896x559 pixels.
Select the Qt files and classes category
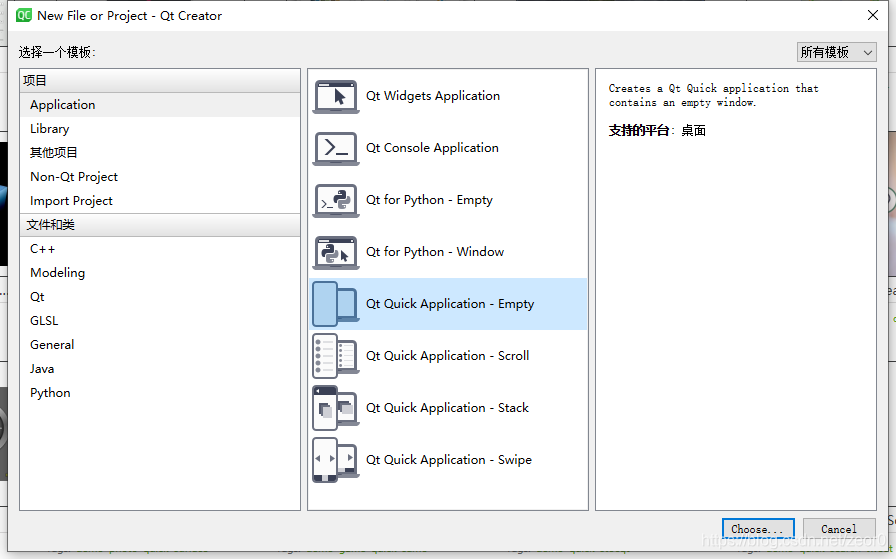[160, 297]
